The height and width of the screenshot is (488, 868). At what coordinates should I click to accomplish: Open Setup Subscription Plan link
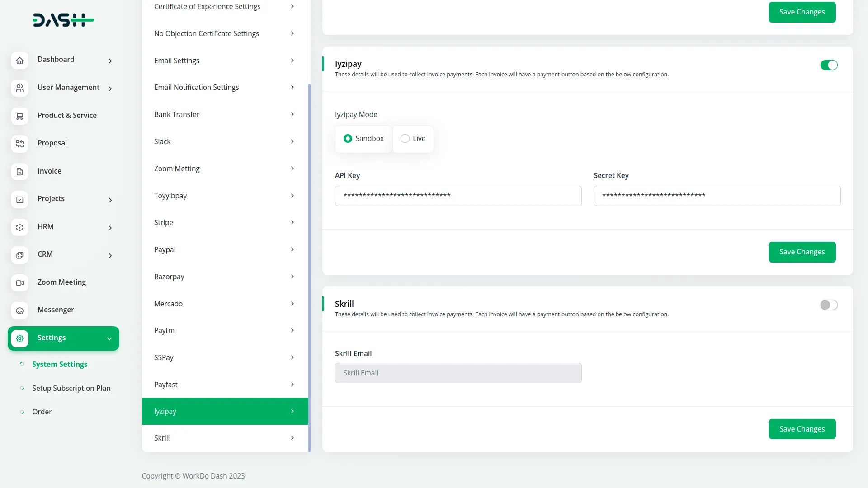pos(71,388)
